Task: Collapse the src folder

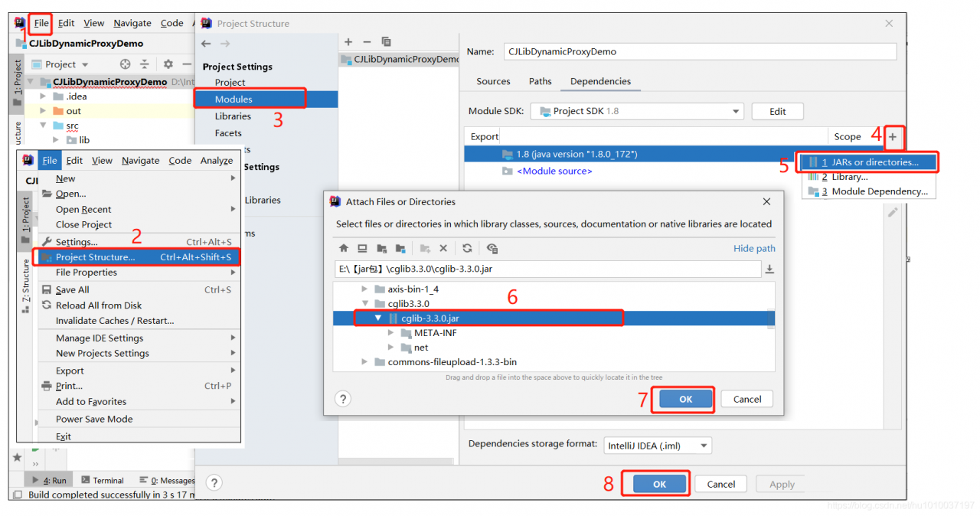Action: point(43,126)
